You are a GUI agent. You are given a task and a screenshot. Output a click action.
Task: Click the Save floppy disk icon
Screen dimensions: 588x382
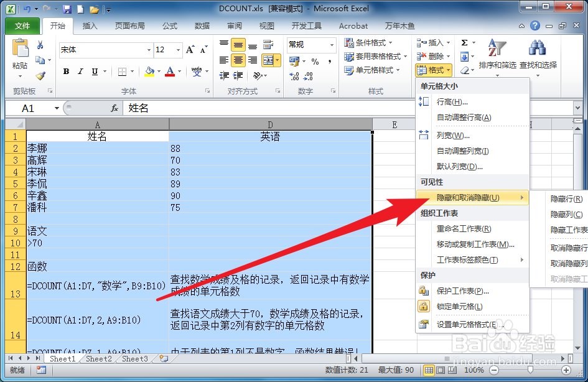(x=67, y=9)
